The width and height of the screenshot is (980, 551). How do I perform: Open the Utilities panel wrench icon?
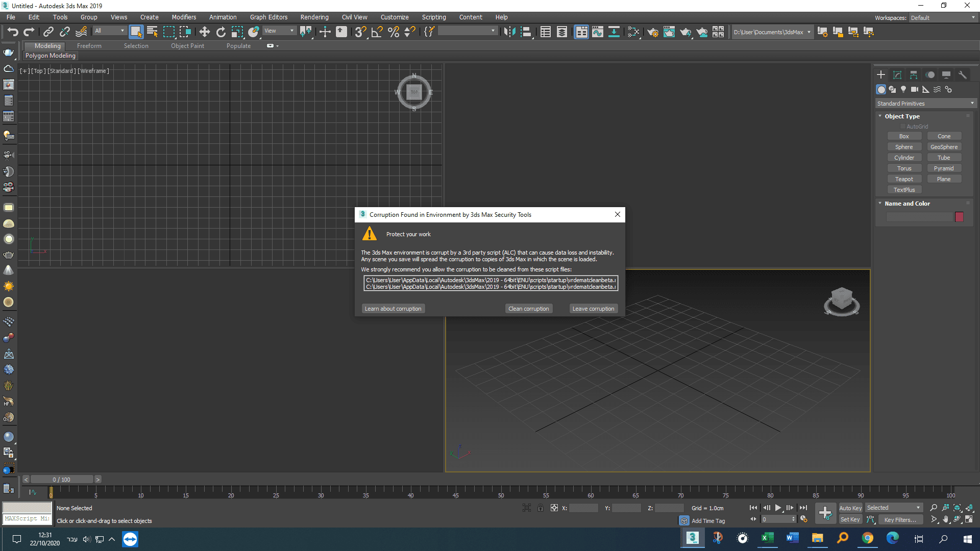click(962, 75)
